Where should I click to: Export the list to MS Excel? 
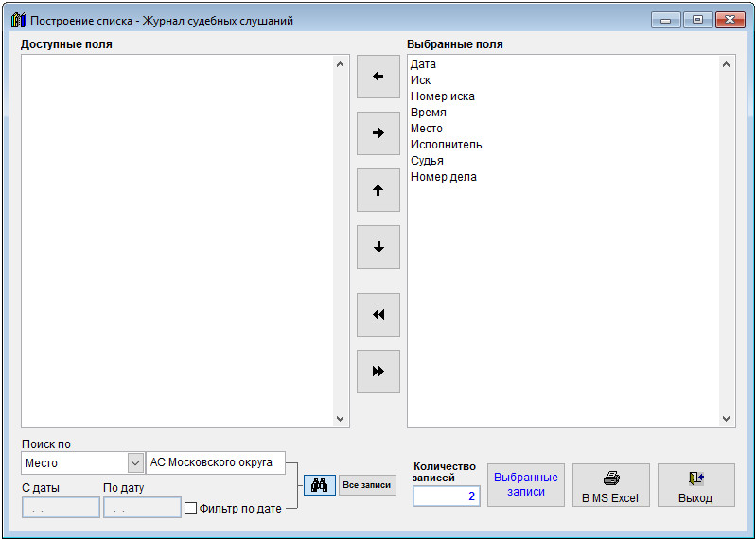611,485
